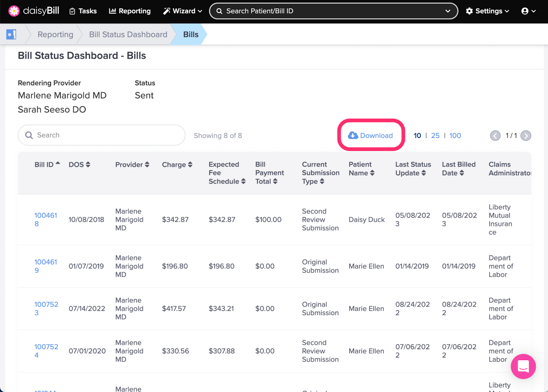Click the Sent status value

(x=144, y=95)
